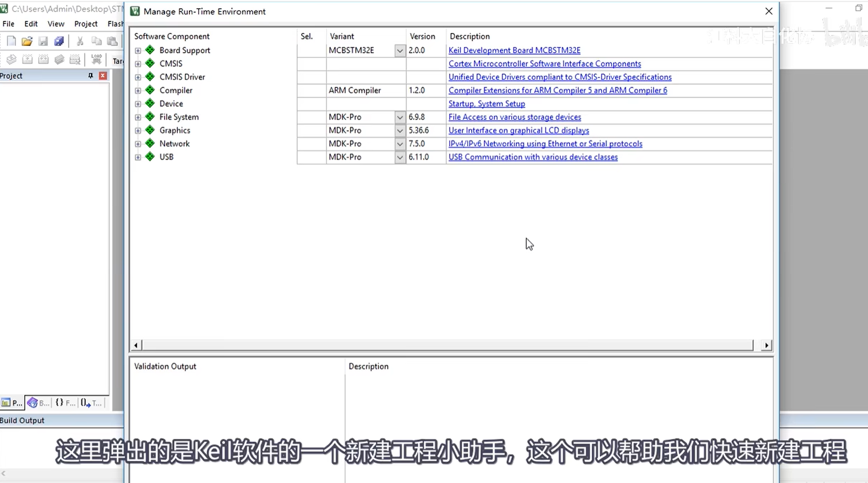
Task: Click the Open file folder icon
Action: coord(27,41)
